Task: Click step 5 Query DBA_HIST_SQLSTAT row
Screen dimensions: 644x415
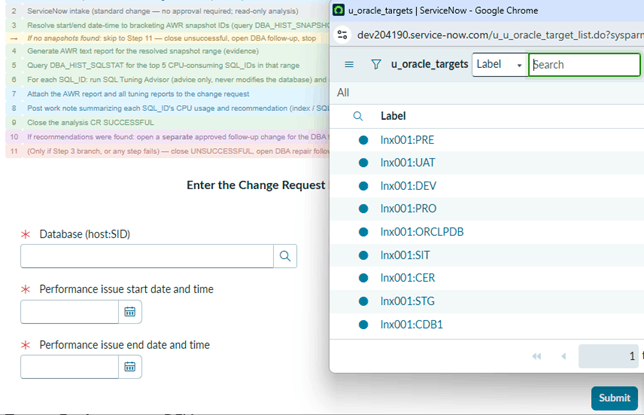Action: 168,66
